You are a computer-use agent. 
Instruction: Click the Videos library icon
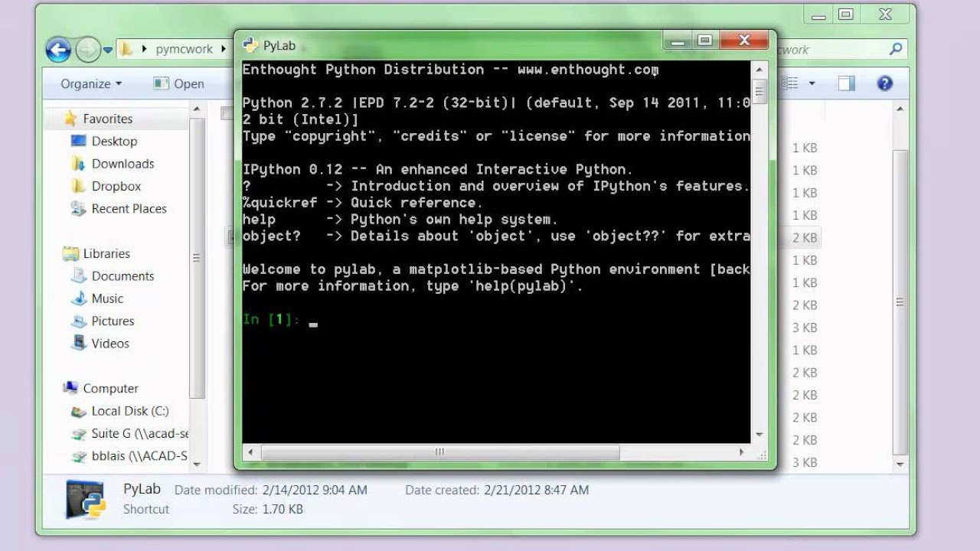click(x=78, y=344)
